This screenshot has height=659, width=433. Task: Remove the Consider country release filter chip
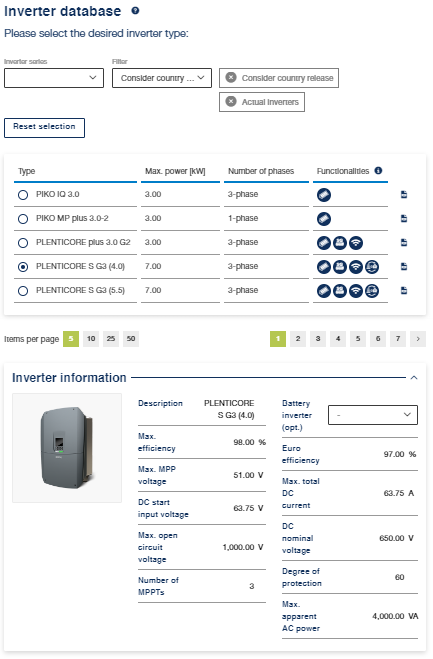(x=231, y=77)
